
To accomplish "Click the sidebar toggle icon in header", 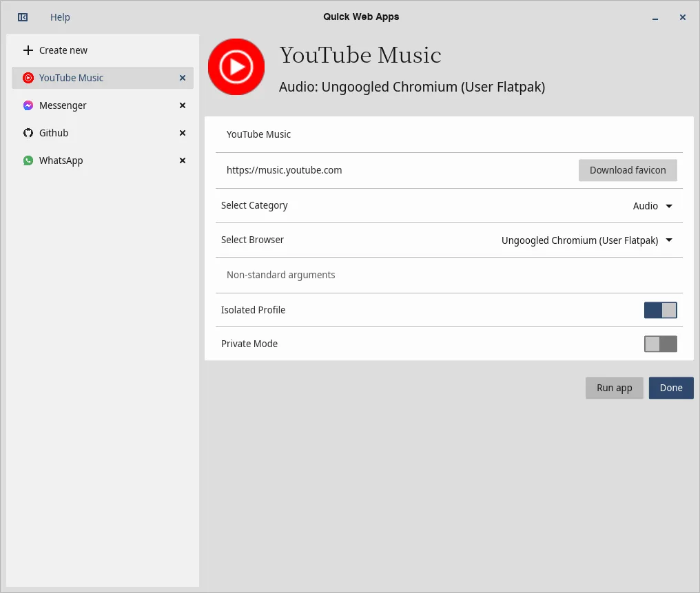I will coord(23,17).
